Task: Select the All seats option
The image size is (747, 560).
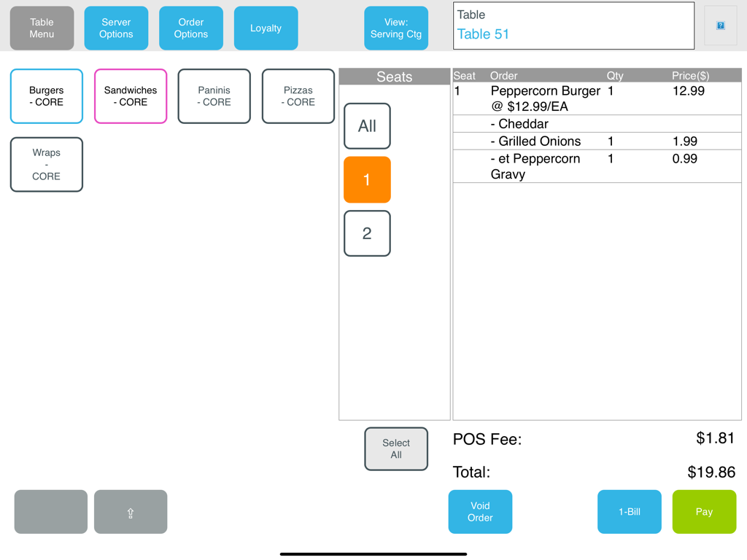Action: 367,126
